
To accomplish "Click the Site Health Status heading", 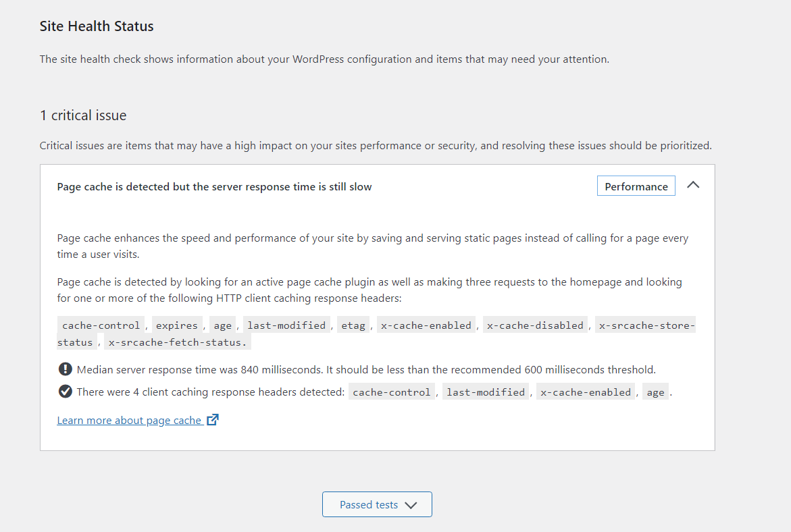I will [x=97, y=26].
